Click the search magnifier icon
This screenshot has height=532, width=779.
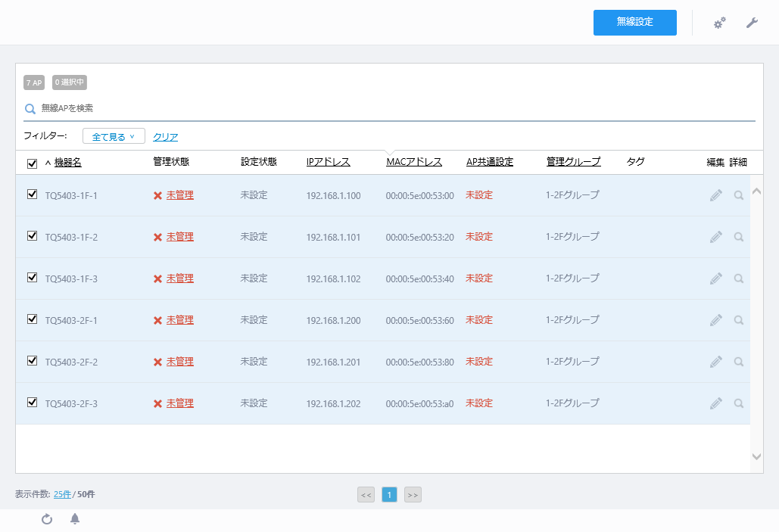[x=30, y=109]
